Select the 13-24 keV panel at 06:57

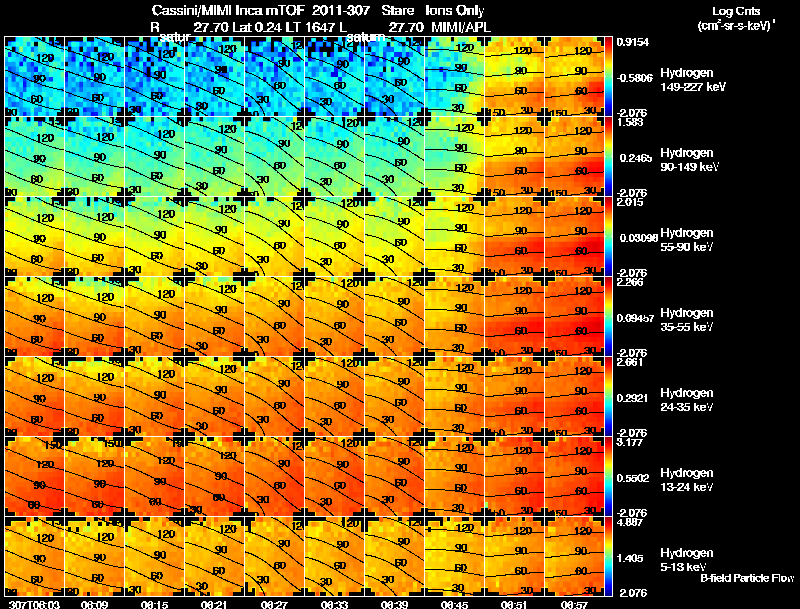[574, 476]
